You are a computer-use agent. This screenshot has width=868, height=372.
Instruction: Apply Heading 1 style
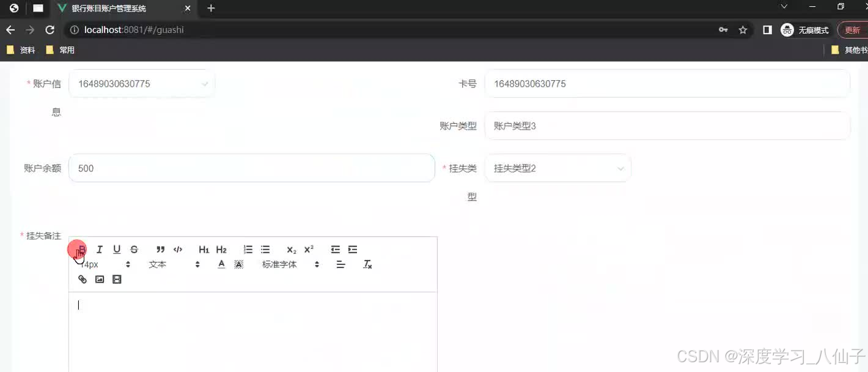coord(204,249)
